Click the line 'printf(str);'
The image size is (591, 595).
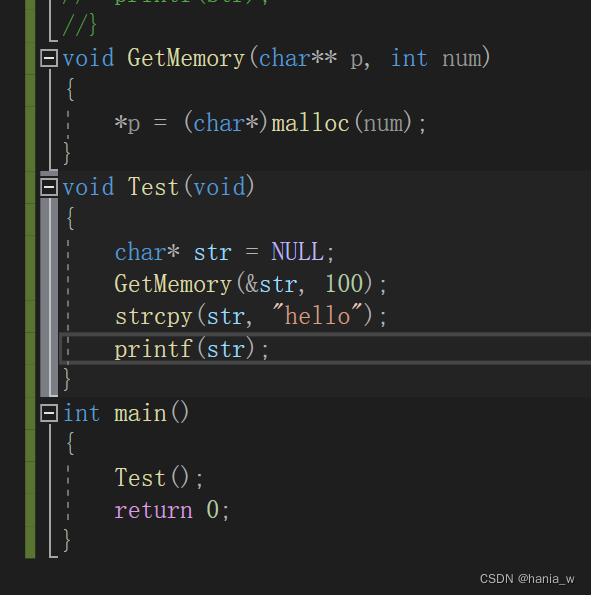pos(192,349)
